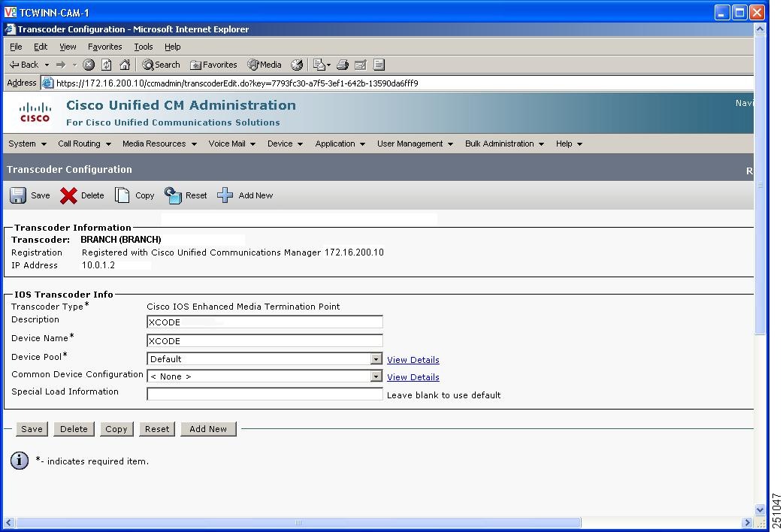This screenshot has width=783, height=532.
Task: Reset the transcoder using the Reset icon
Action: click(173, 195)
